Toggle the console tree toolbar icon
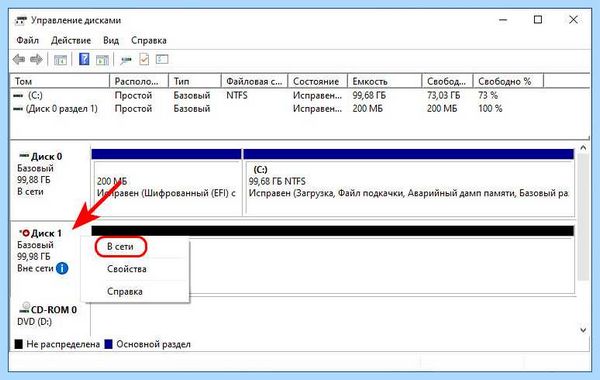The height and width of the screenshot is (380, 600). (x=60, y=60)
